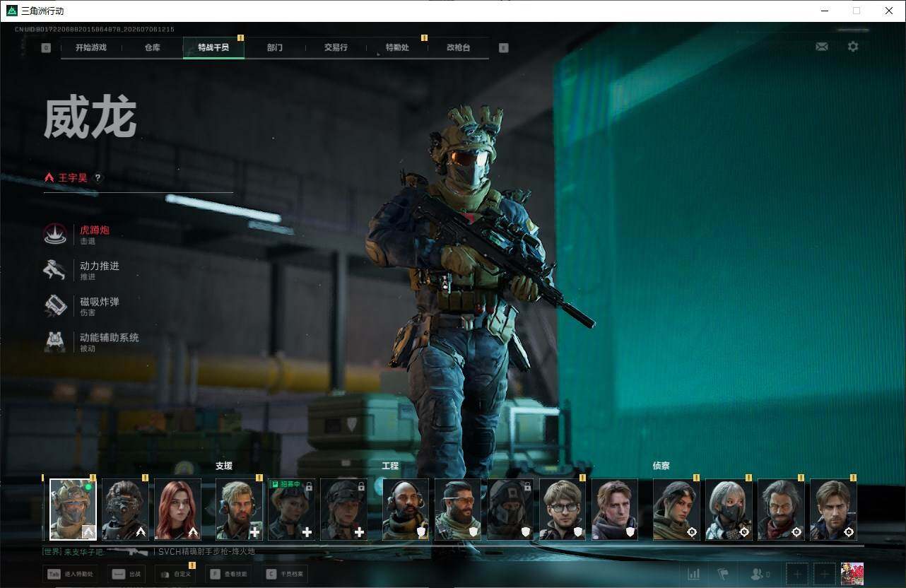
Task: Click the 出战 button
Action: click(127, 574)
